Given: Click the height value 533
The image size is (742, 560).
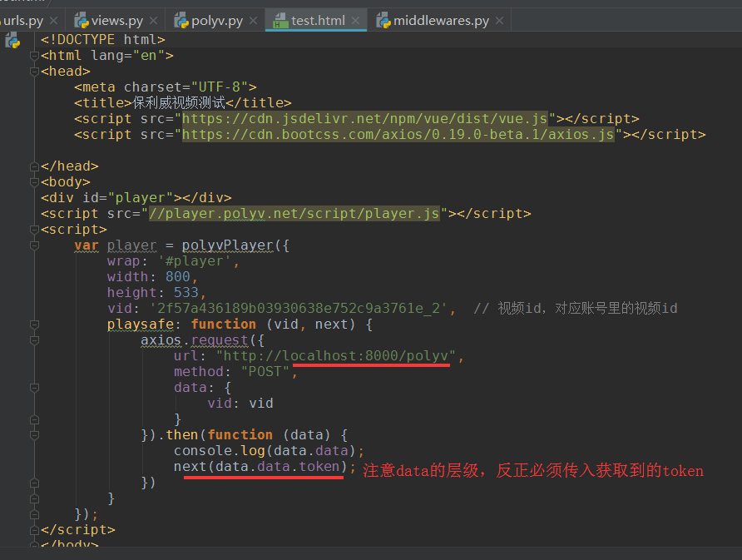Looking at the screenshot, I should coord(186,293).
